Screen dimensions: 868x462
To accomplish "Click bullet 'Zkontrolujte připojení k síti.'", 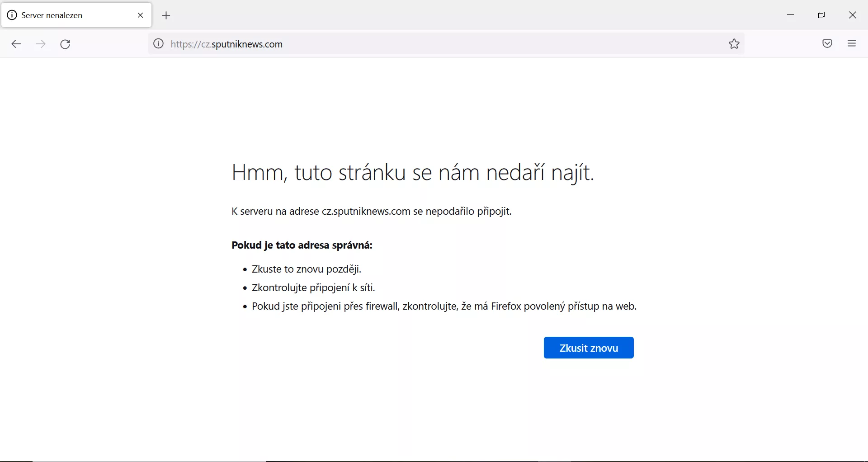I will (x=313, y=288).
